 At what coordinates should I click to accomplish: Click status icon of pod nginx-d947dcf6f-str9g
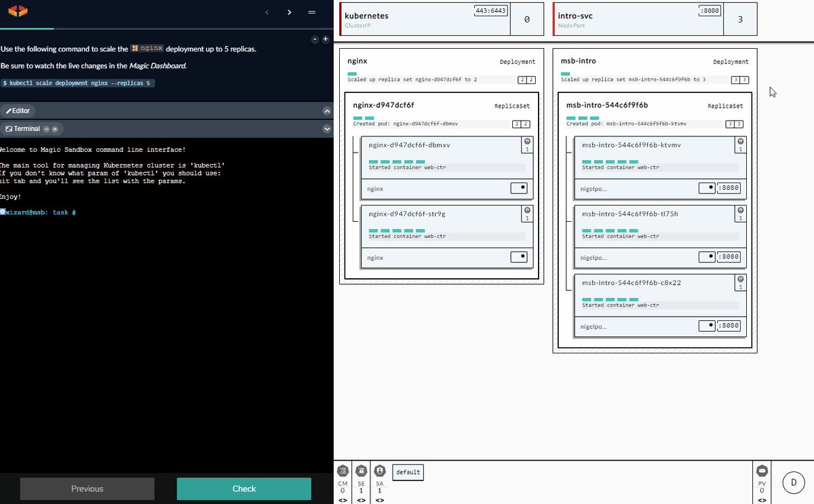[527, 210]
